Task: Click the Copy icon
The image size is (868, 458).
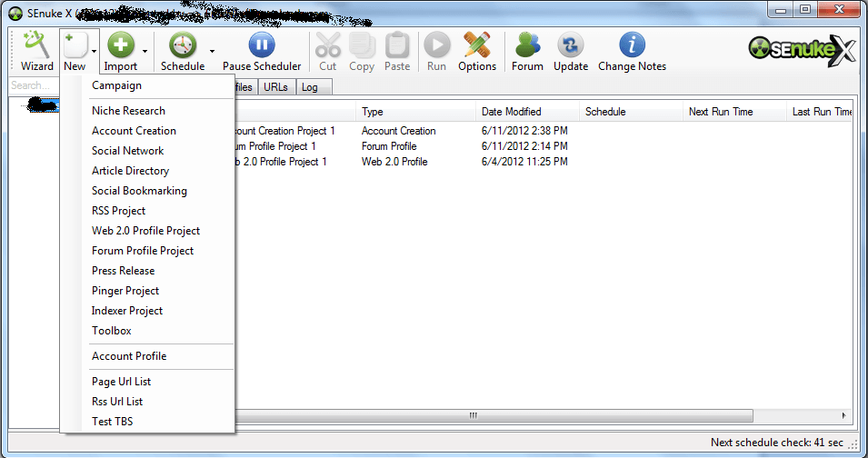Action: [362, 45]
